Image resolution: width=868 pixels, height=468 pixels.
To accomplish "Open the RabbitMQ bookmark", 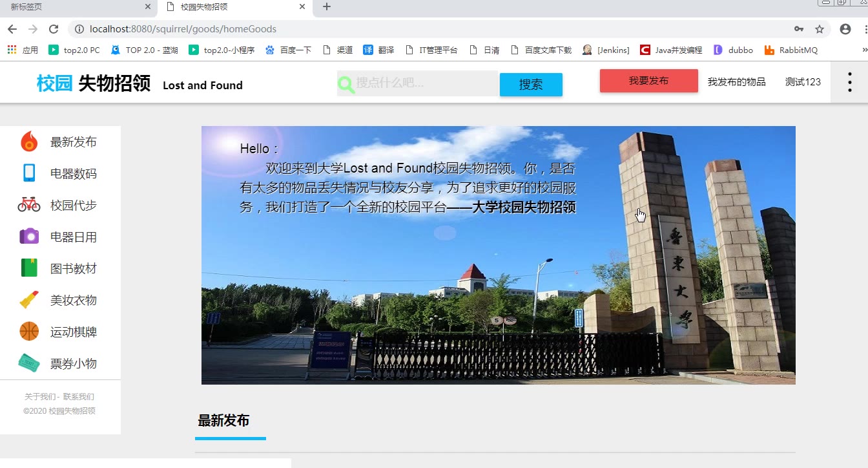I will pos(791,50).
